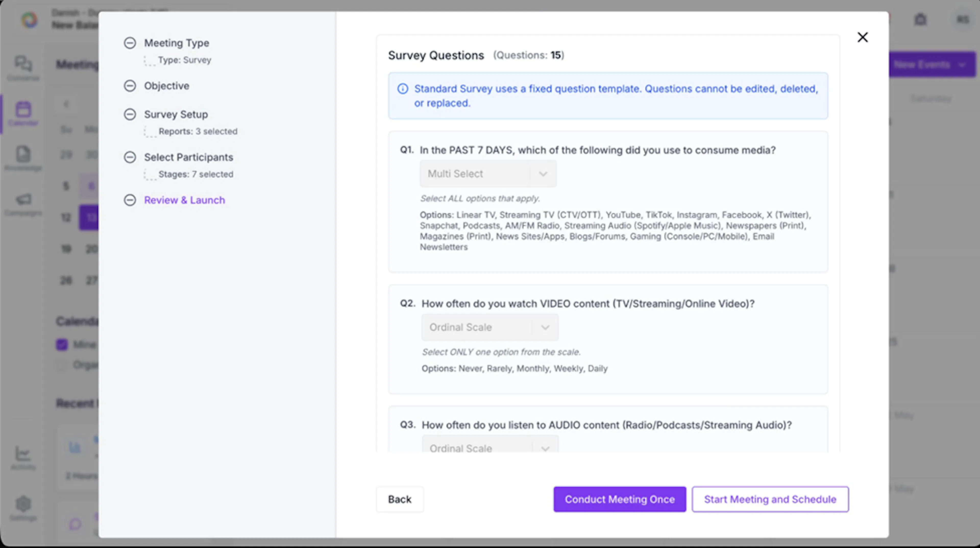Click the 'Select ALL options that apply.' hint

(480, 198)
